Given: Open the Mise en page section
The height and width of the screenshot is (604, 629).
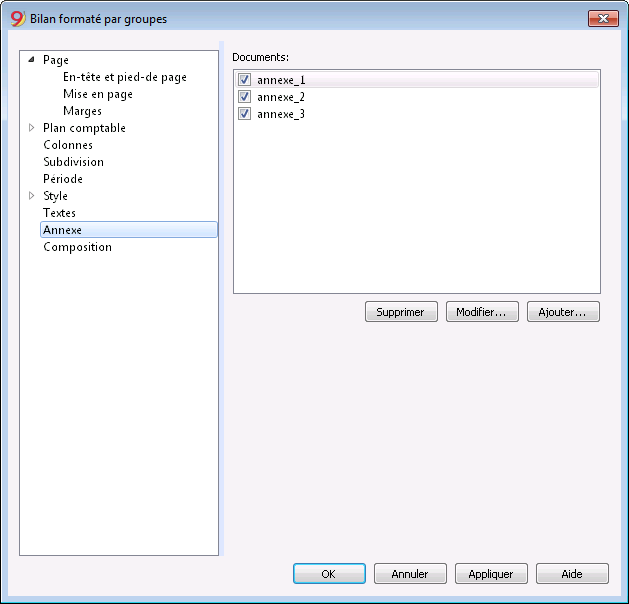Looking at the screenshot, I should (x=98, y=94).
